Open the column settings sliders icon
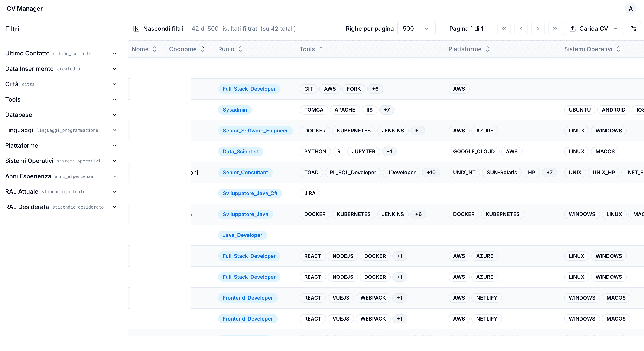Viewport: 644px width, 351px height. point(633,29)
